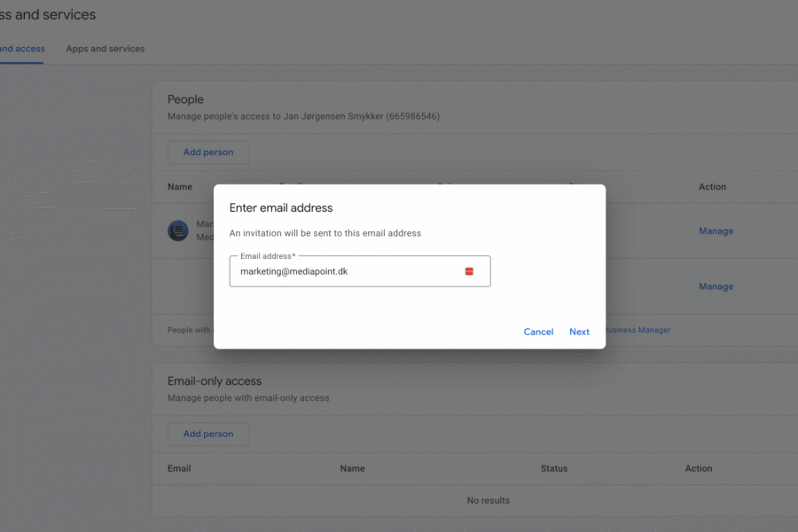
Task: Click the Next button in the dialog
Action: pyautogui.click(x=579, y=332)
